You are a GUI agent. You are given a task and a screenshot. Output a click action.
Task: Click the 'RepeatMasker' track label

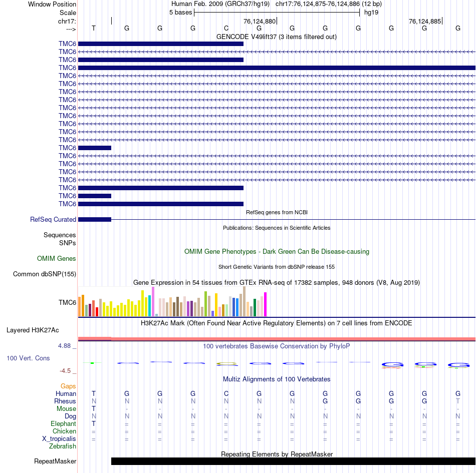pos(55,461)
